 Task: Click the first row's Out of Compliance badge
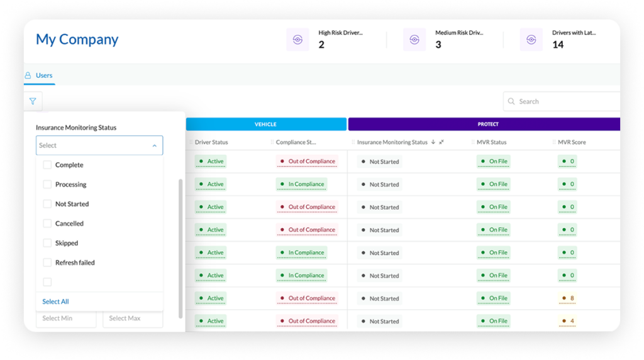(307, 161)
